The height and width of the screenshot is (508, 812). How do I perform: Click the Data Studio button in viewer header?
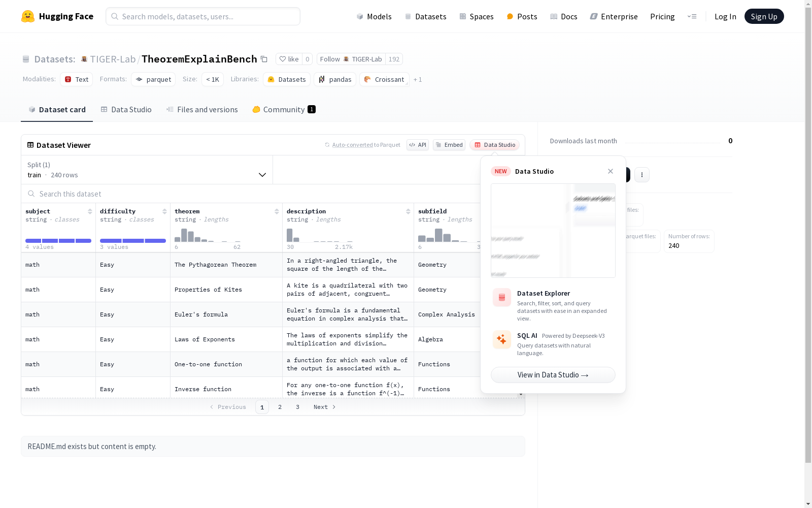click(x=494, y=145)
